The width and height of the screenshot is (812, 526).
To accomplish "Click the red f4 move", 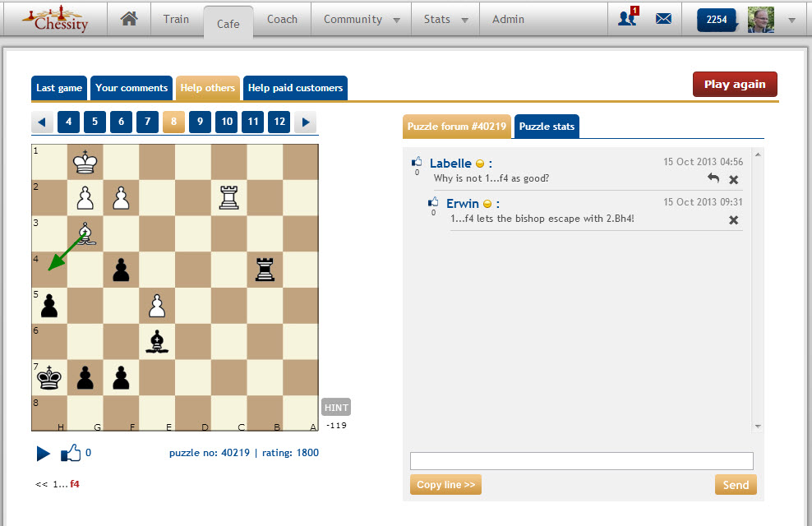I will tap(75, 484).
